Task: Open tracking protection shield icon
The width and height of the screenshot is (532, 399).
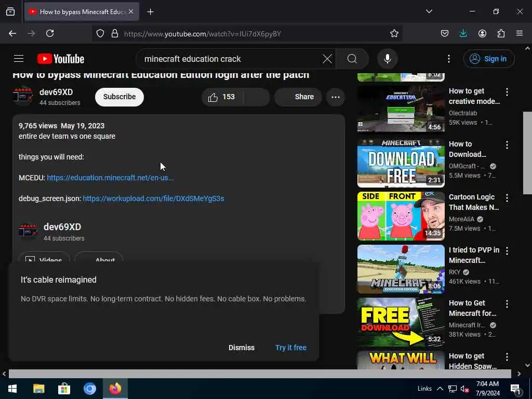Action: coord(100,33)
